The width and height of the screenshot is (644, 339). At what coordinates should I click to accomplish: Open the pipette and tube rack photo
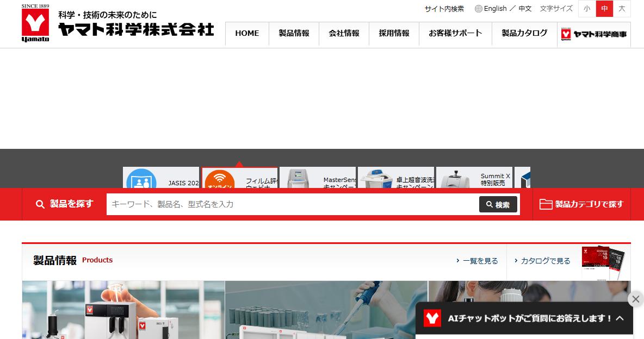coord(326,310)
